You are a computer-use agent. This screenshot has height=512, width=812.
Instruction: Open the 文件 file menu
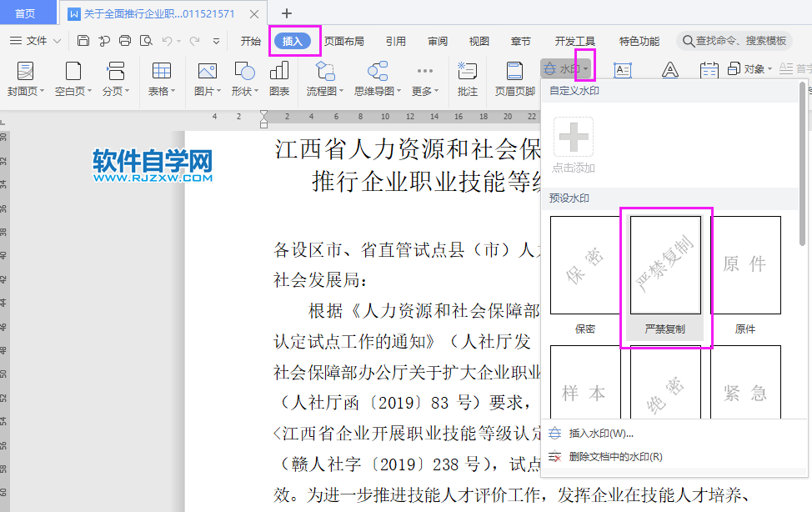[x=35, y=38]
